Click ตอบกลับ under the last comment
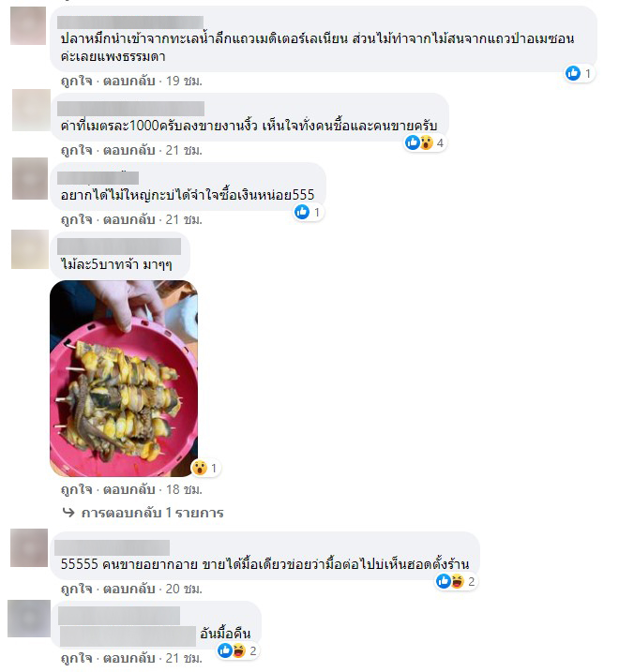This screenshot has height=672, width=634. 129,658
